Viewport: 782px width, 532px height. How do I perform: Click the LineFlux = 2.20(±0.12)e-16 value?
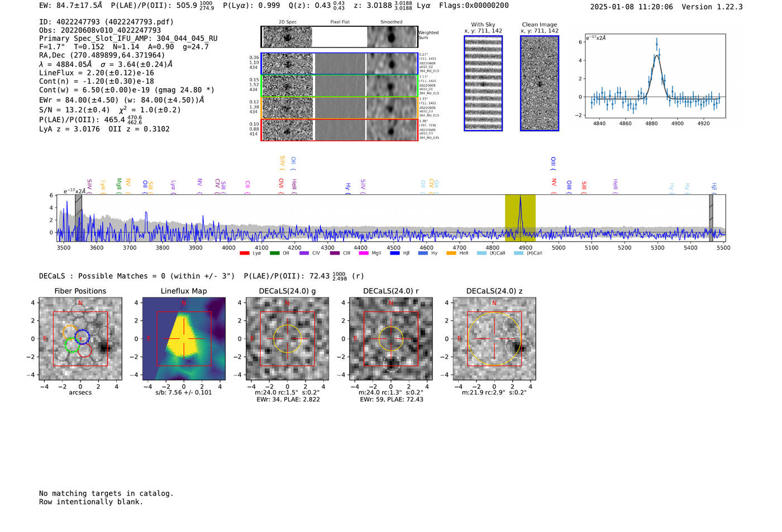click(x=97, y=73)
